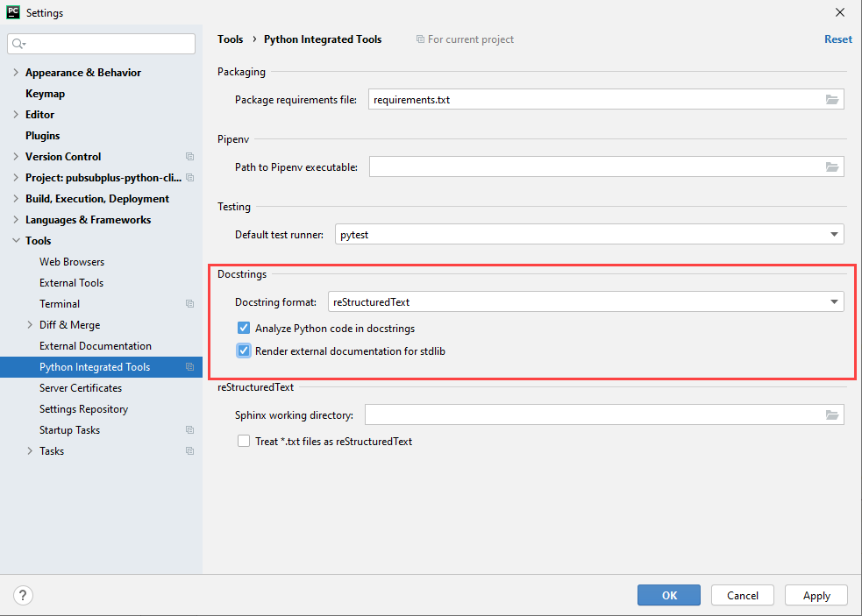
Task: Click project-level icon beside Version Control
Action: coord(189,157)
